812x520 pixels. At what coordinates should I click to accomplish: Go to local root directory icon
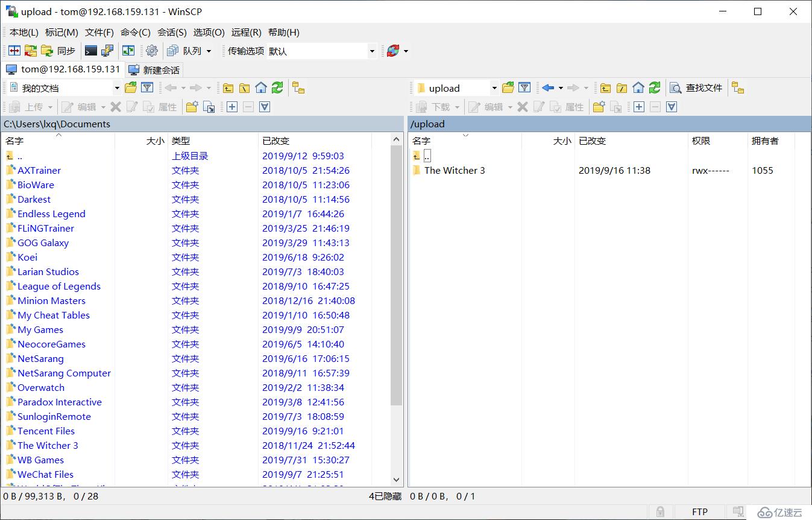(244, 88)
